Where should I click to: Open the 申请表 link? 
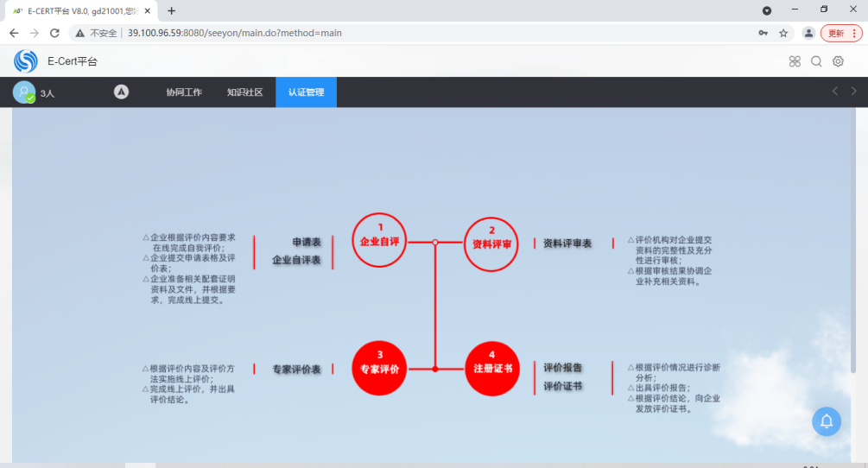pyautogui.click(x=307, y=242)
